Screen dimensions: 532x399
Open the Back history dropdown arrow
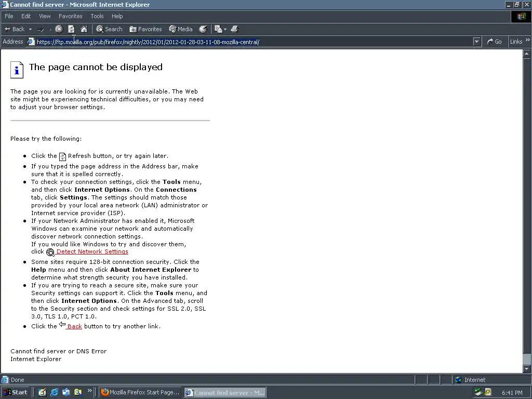coord(30,29)
